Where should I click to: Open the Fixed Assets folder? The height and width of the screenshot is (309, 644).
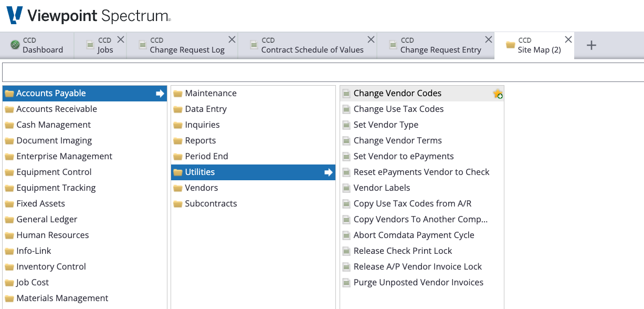85,204
